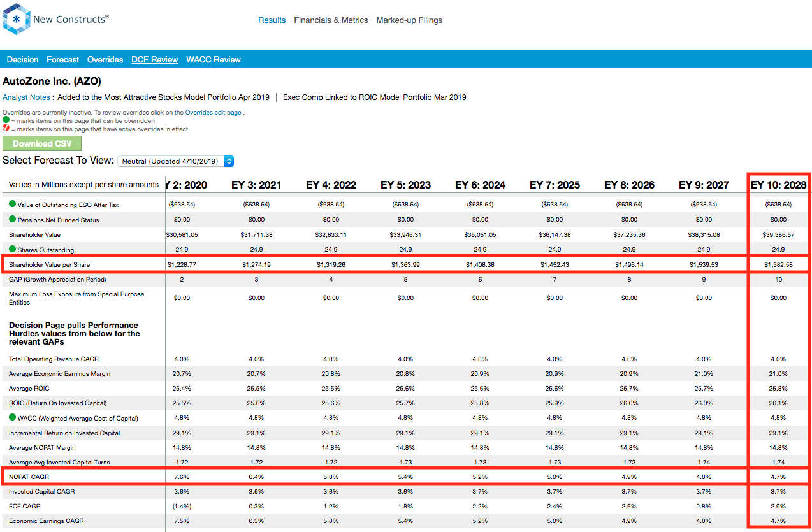Click the $30,581.05 Shareholder Value cell
812x532 pixels.
point(181,235)
